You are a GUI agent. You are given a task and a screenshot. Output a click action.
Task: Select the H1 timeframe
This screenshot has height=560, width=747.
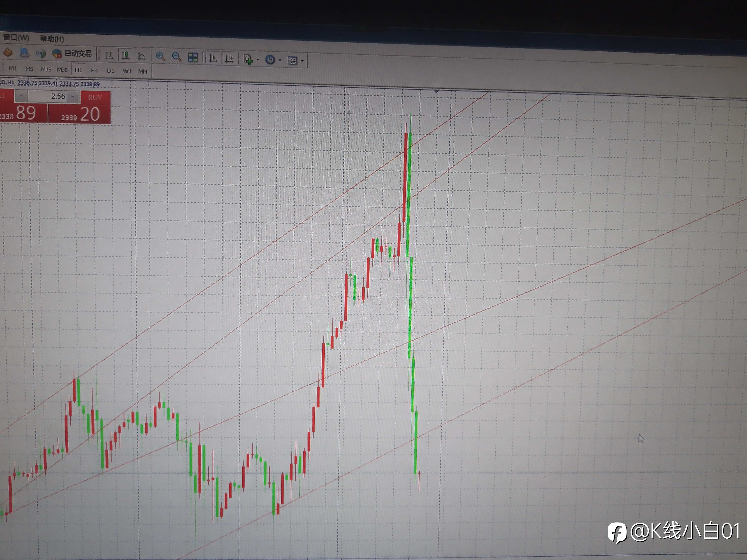[78, 70]
